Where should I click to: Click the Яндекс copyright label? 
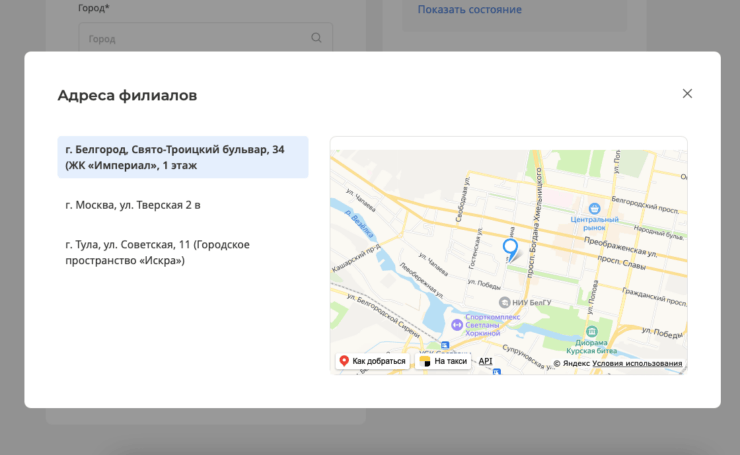pyautogui.click(x=572, y=363)
